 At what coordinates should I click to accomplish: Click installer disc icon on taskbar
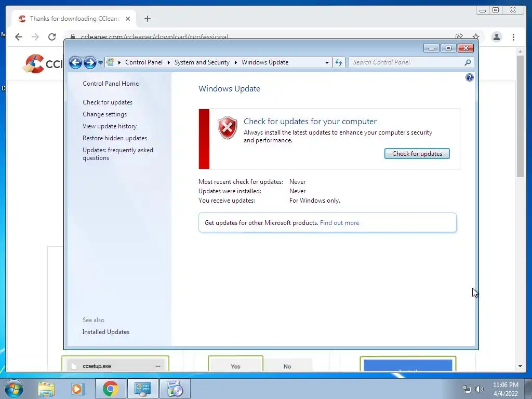click(x=175, y=389)
